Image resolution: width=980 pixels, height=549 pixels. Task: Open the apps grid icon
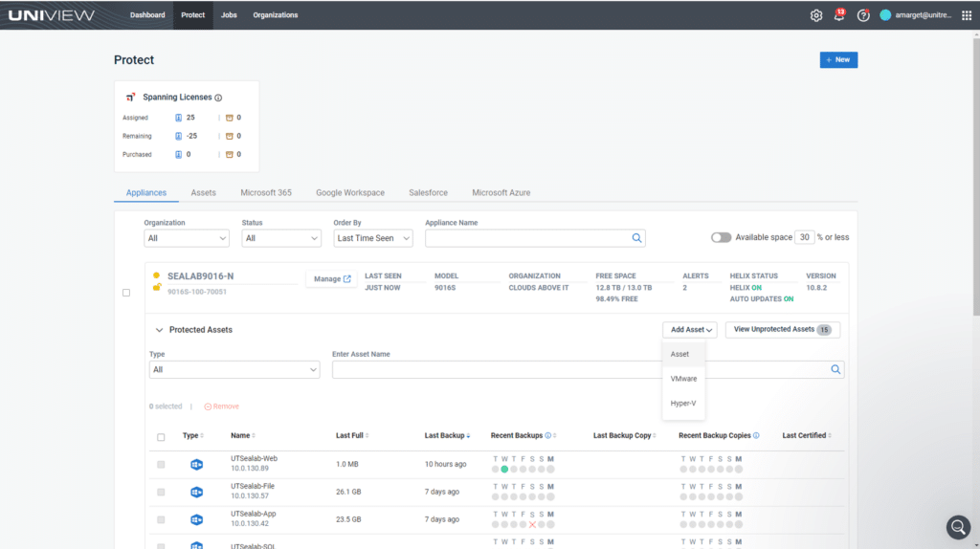(967, 15)
